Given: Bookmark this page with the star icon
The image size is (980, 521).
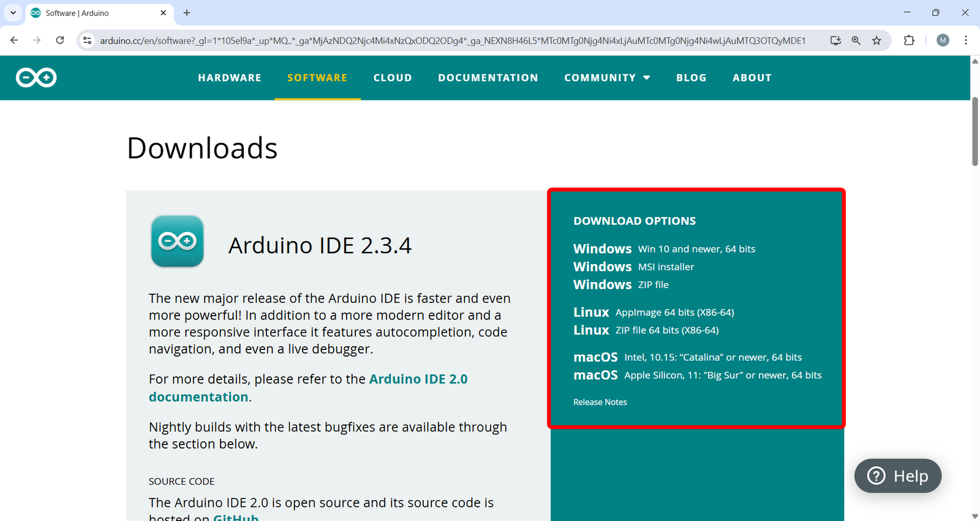Looking at the screenshot, I should tap(876, 40).
